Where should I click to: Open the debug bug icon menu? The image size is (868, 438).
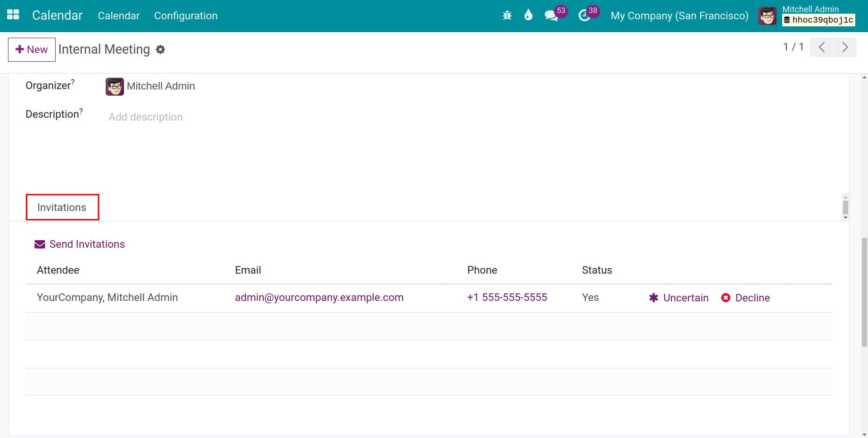pyautogui.click(x=507, y=16)
